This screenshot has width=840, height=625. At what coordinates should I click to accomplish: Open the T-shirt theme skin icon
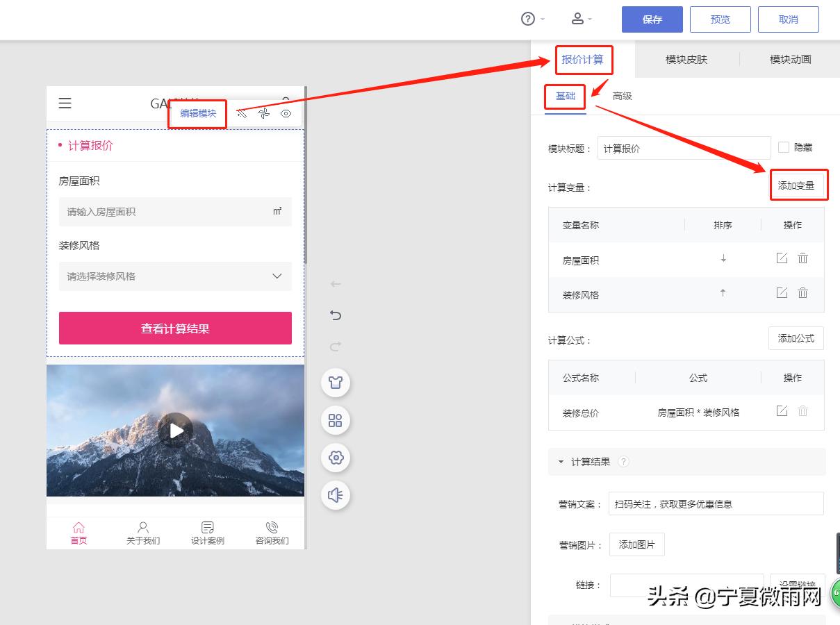[x=336, y=382]
